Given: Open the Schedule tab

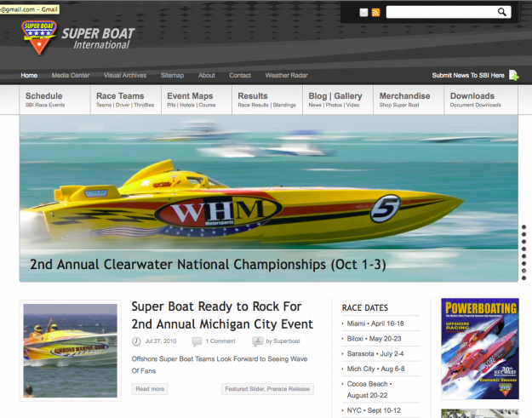Looking at the screenshot, I should [x=55, y=100].
